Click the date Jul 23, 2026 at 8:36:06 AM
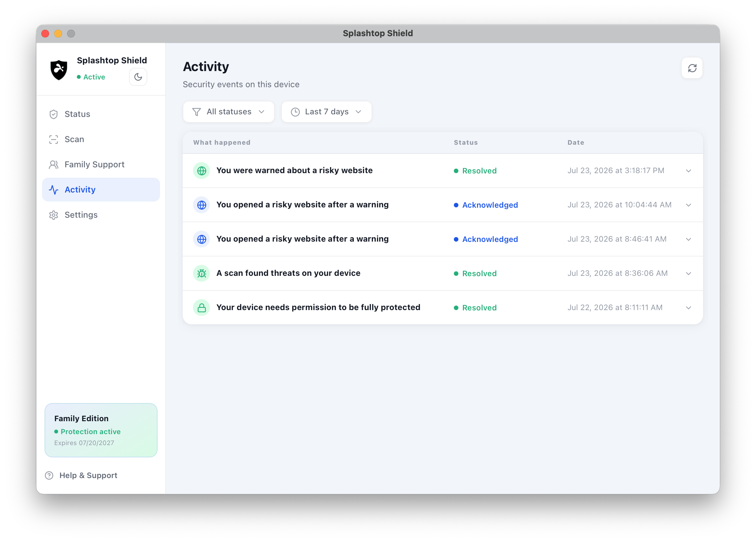 click(x=617, y=273)
